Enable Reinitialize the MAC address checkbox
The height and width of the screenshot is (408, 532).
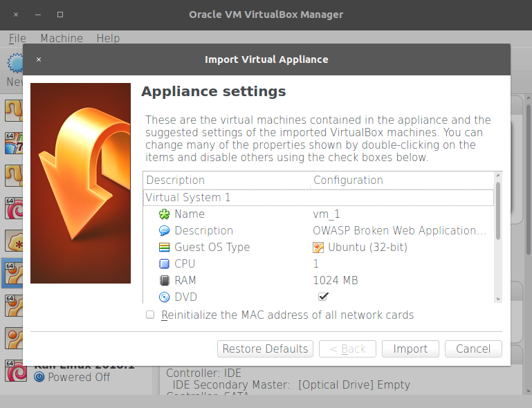click(150, 315)
